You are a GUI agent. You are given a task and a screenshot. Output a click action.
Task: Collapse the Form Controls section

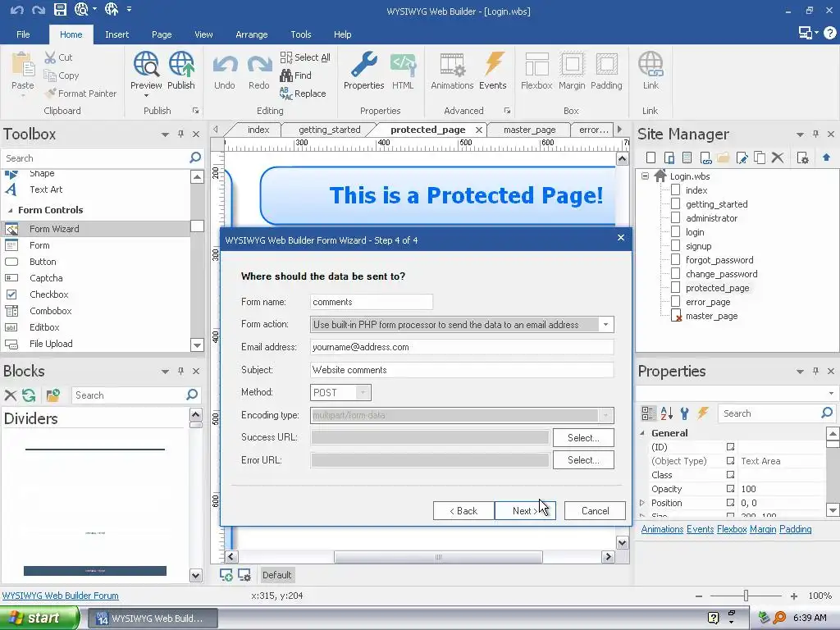(10, 210)
